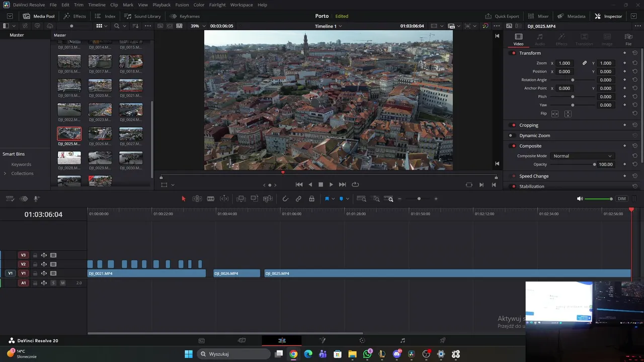Click the Quick Export button

(x=502, y=16)
